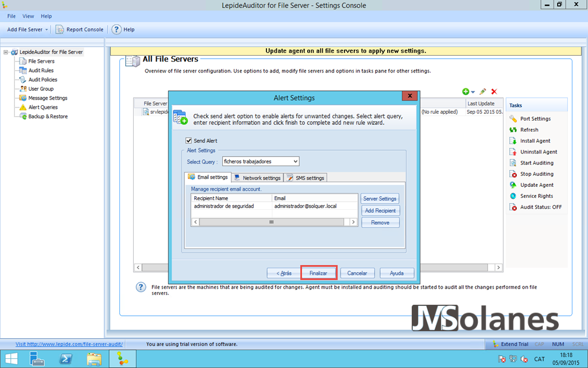Screen dimensions: 588x368
Task: Click file server list scroll right arrow
Action: pos(498,267)
